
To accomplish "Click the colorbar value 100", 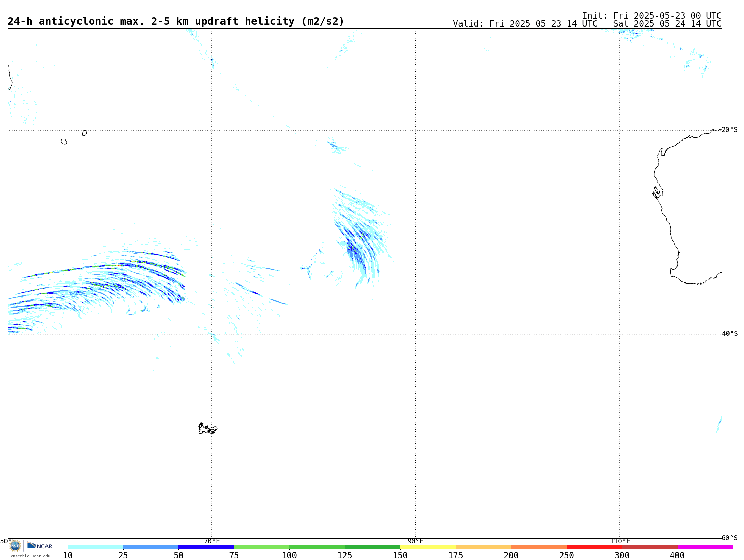I will point(289,555).
